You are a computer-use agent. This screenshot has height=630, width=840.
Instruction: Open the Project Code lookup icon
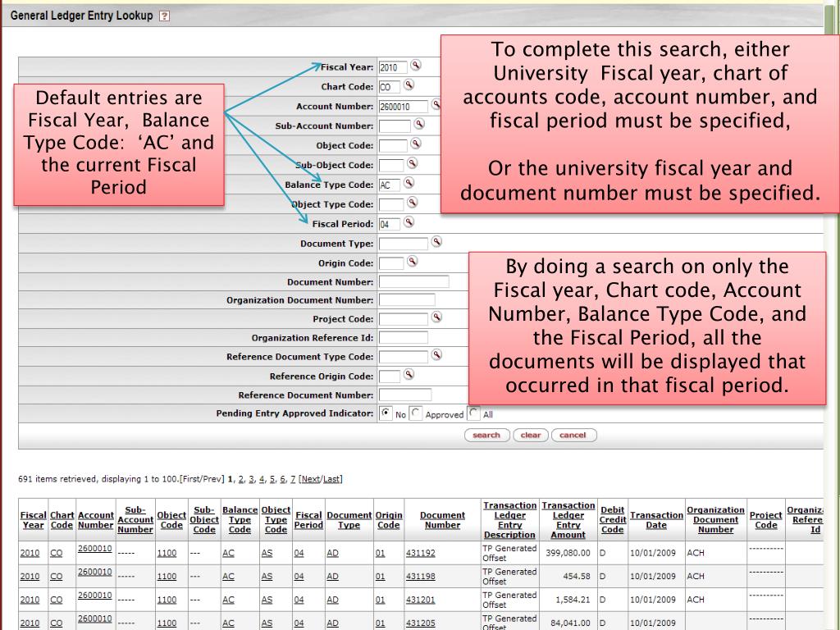(436, 318)
